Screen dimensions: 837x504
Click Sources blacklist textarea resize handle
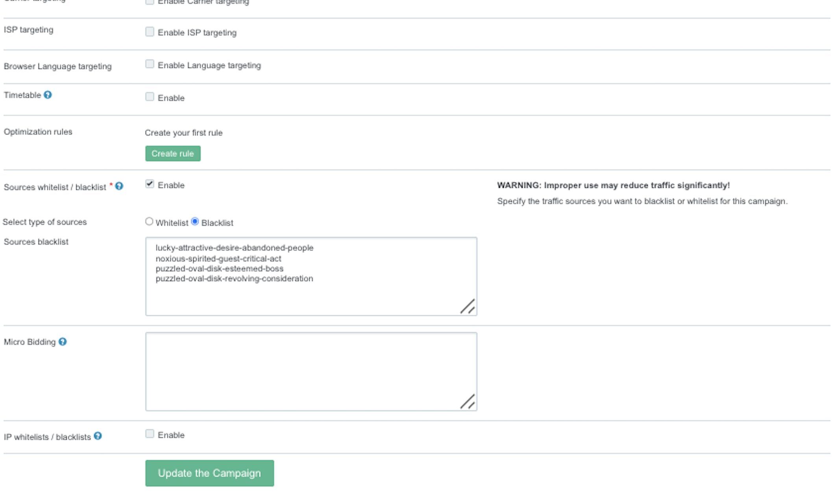[468, 306]
